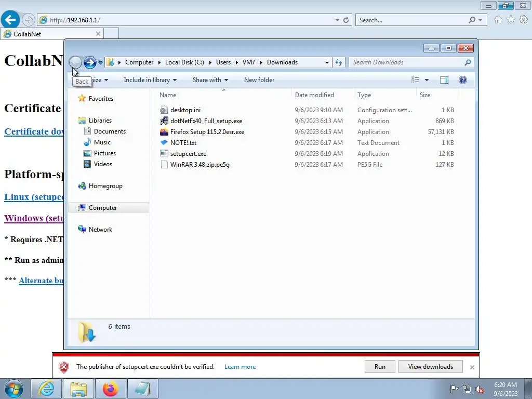Click the Refresh button beside Explorer address bar

click(339, 62)
